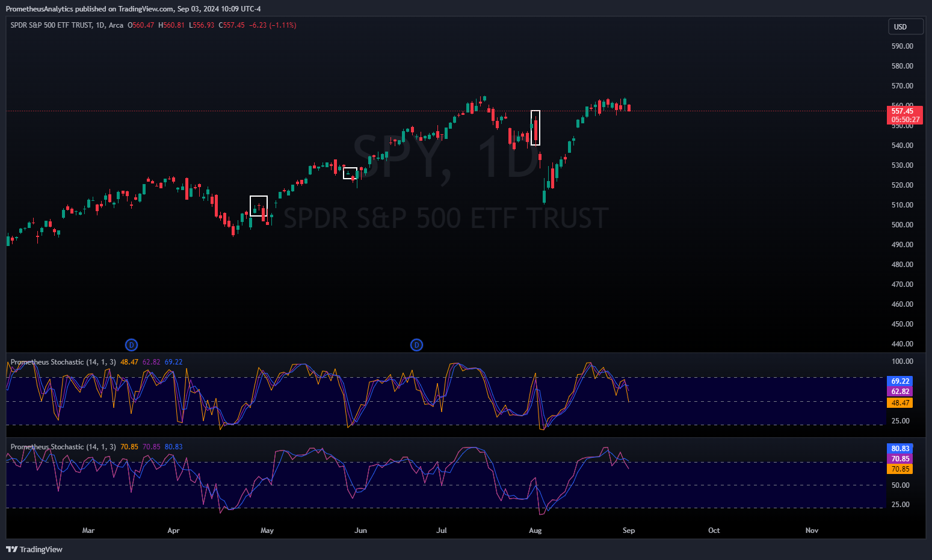Click the Mar label on time axis

coord(88,531)
